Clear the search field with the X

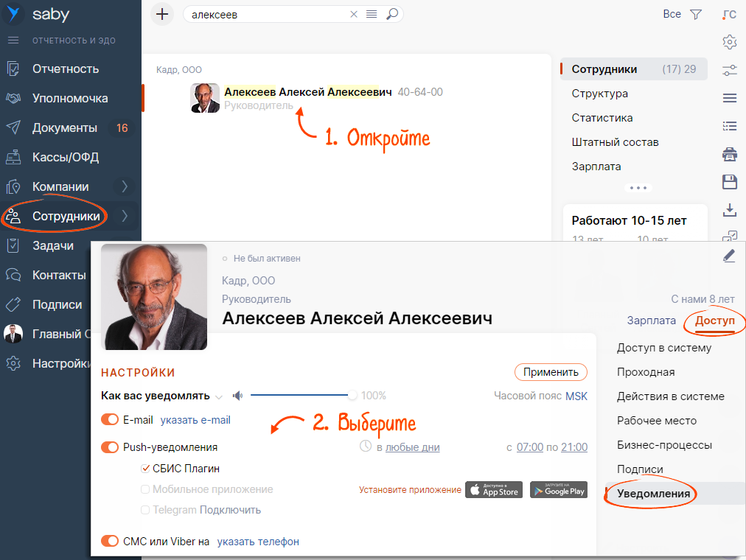(x=354, y=14)
